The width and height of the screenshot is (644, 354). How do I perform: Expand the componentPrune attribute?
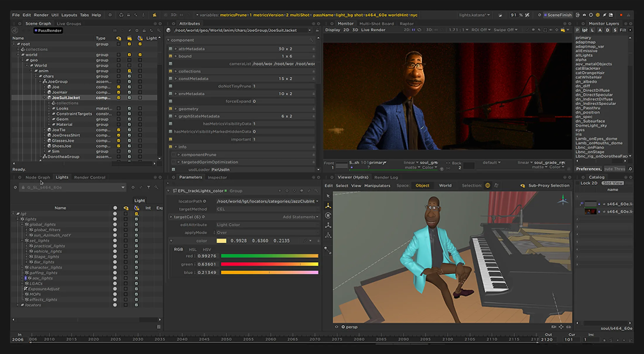click(x=179, y=154)
